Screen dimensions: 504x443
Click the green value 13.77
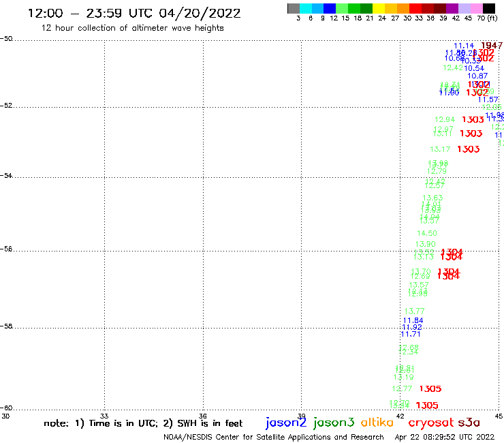click(415, 311)
